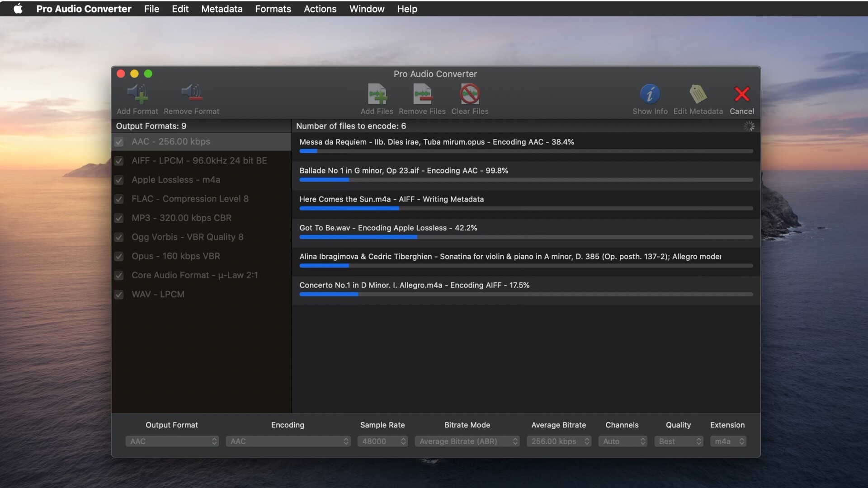
Task: Click the Add Files toolbar icon
Action: coord(377,94)
